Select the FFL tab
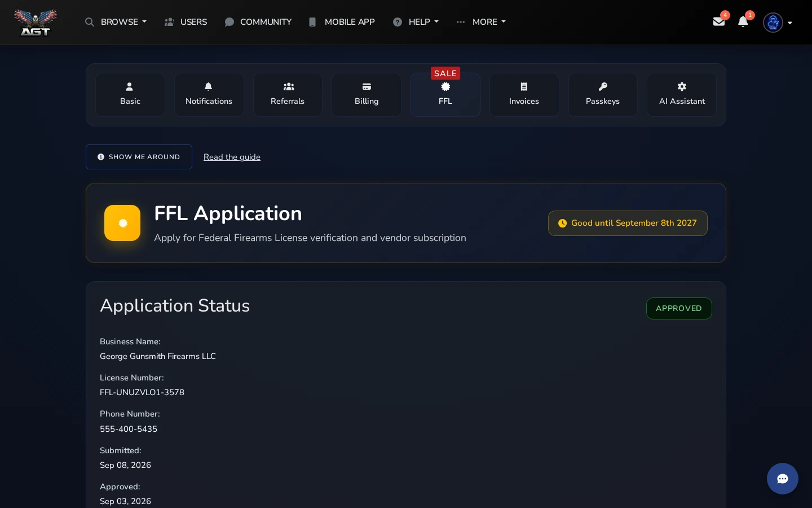Image resolution: width=812 pixels, height=508 pixels. 445,95
